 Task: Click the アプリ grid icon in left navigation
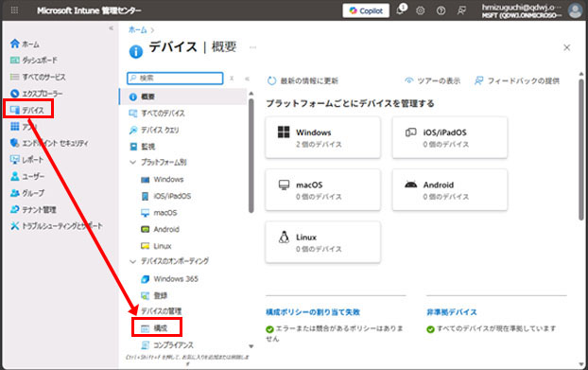click(x=15, y=126)
